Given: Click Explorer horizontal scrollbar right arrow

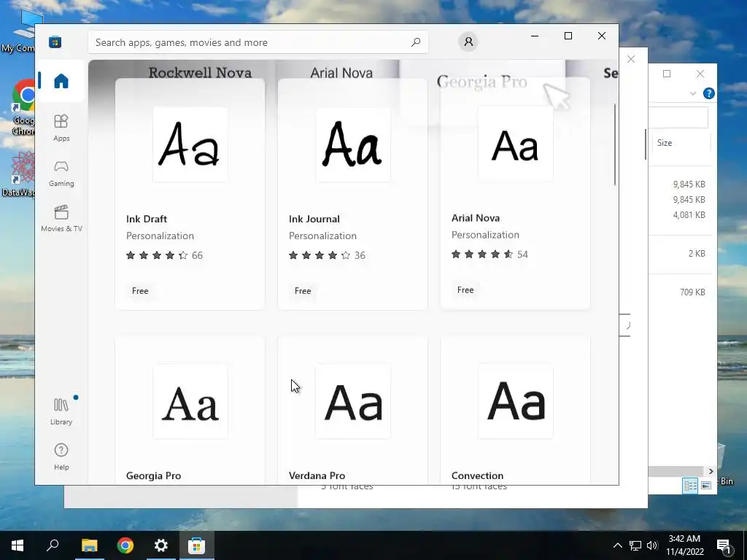Looking at the screenshot, I should pos(711,471).
